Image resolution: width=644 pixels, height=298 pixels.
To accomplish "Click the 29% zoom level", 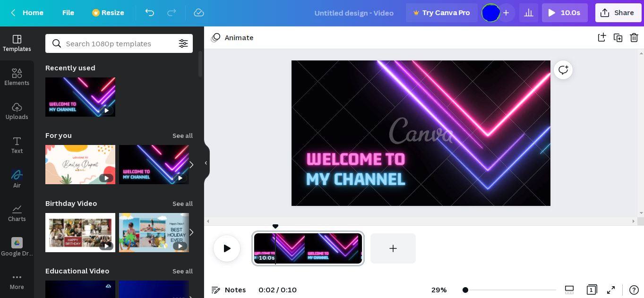I will (x=439, y=290).
